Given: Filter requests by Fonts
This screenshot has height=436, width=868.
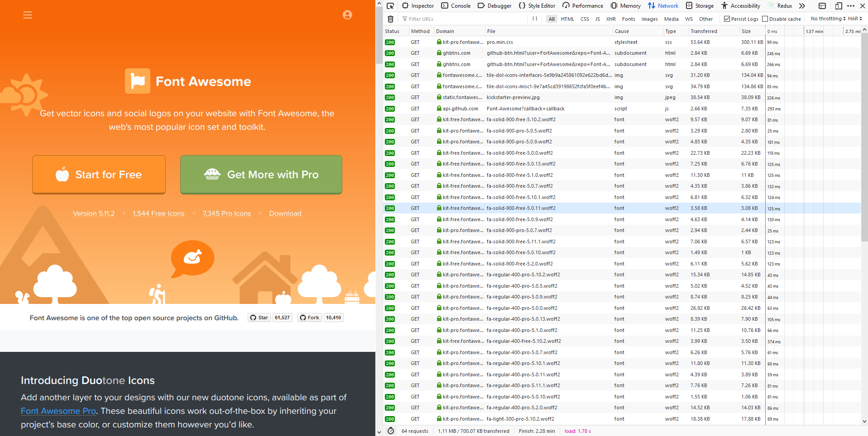Looking at the screenshot, I should 628,19.
